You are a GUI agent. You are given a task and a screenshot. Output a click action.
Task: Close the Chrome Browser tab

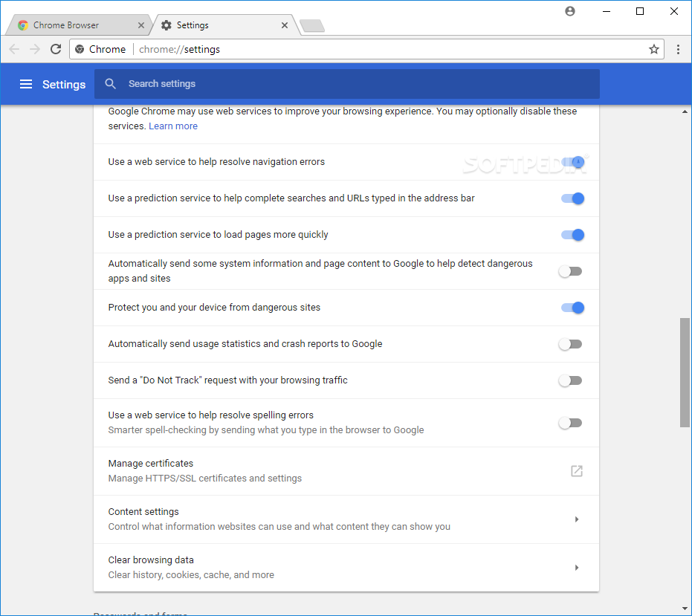pyautogui.click(x=141, y=25)
